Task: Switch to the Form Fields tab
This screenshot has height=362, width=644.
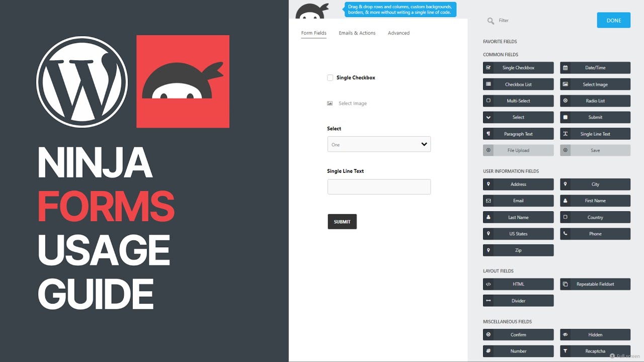Action: [314, 33]
